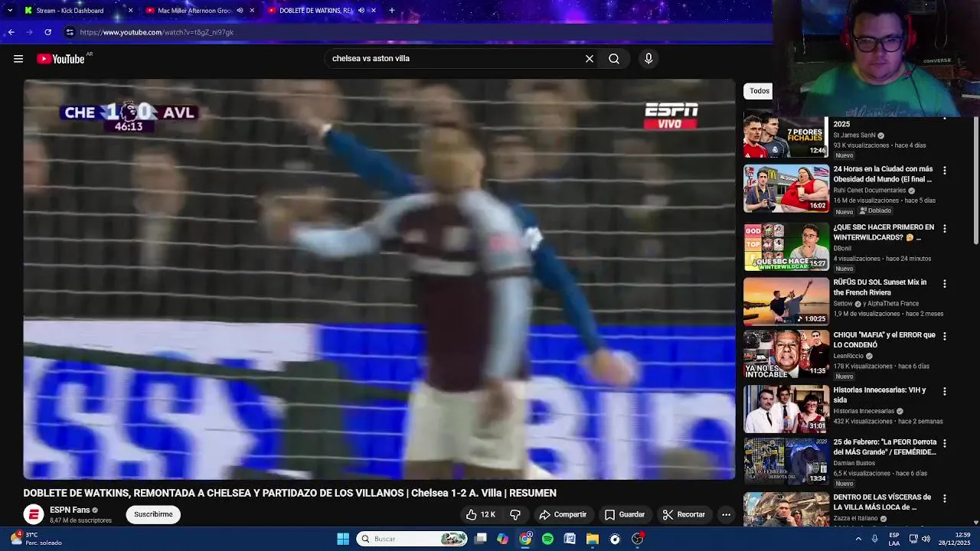Click the '8,47 M de suscriptores' text
The width and height of the screenshot is (980, 551).
pyautogui.click(x=80, y=520)
